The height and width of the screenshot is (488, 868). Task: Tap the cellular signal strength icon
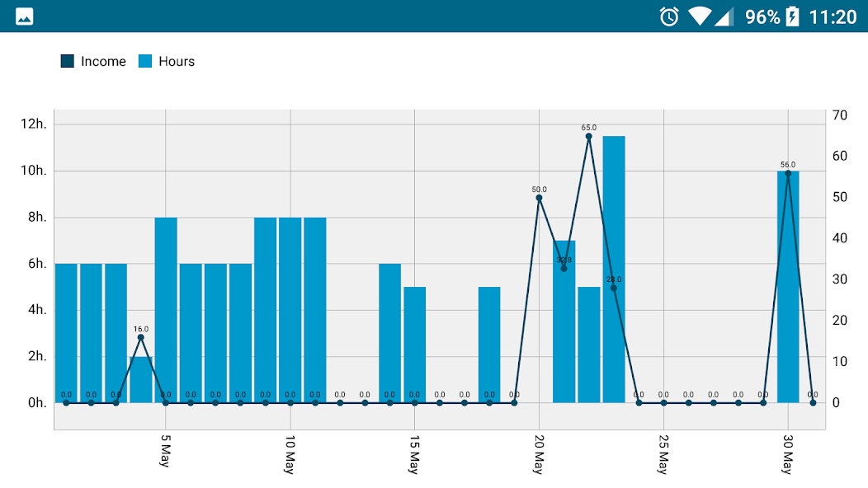pyautogui.click(x=724, y=16)
